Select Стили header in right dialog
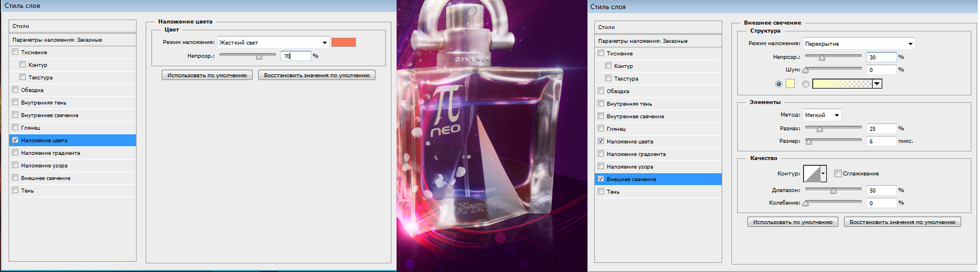Viewport: 980px width, 272px height. tap(658, 27)
